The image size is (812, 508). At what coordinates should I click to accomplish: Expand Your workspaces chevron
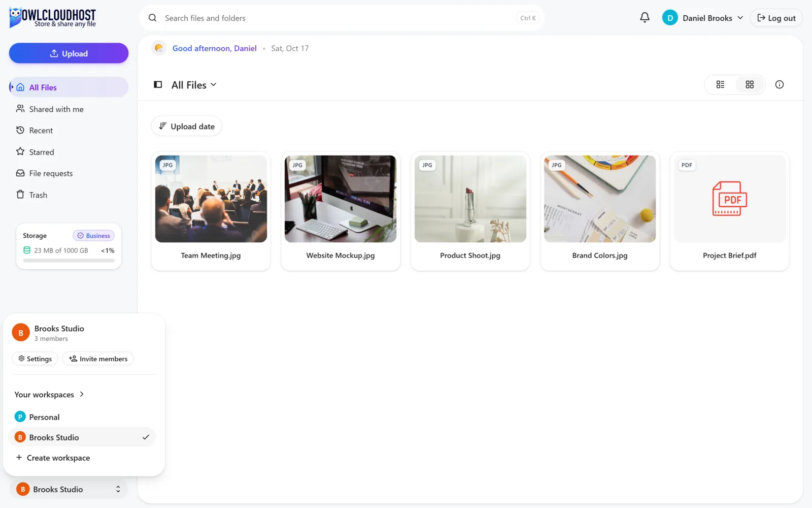pos(82,394)
